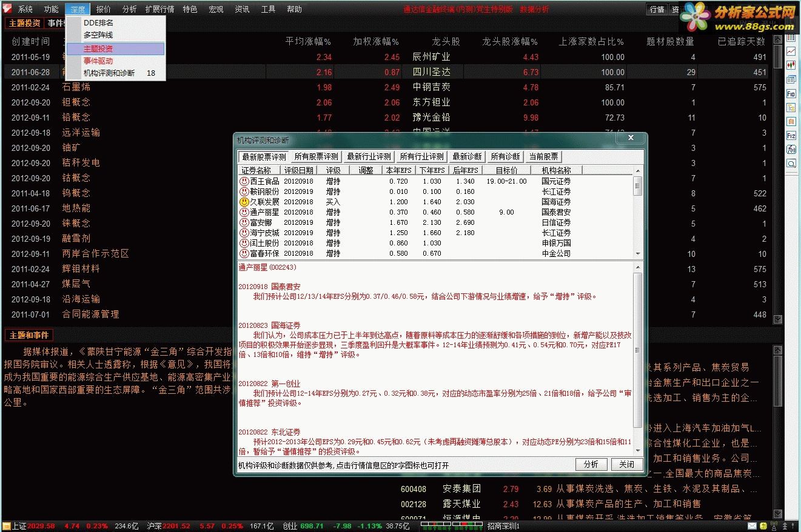
Task: Click 创业 index value in status bar
Action: 312,526
